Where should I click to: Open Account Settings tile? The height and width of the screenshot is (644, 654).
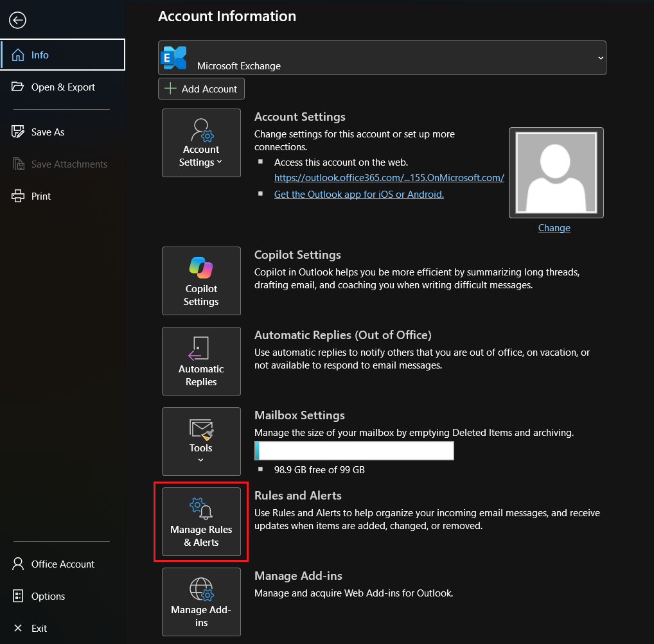click(x=201, y=143)
